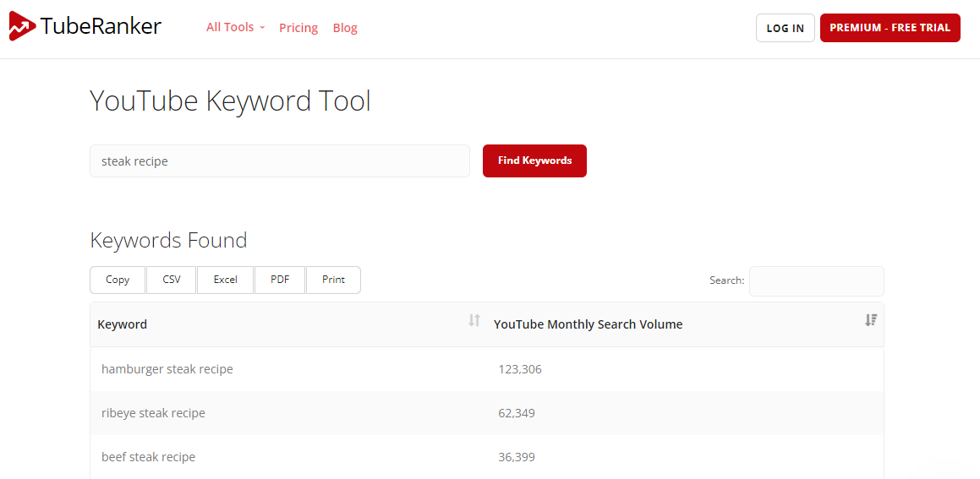
Task: Select the hamburger steak recipe row
Action: pos(487,369)
